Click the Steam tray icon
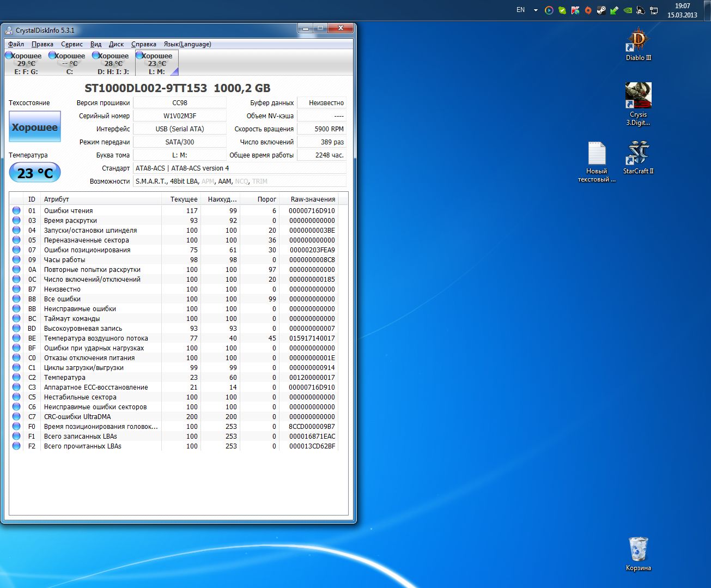 pyautogui.click(x=601, y=10)
